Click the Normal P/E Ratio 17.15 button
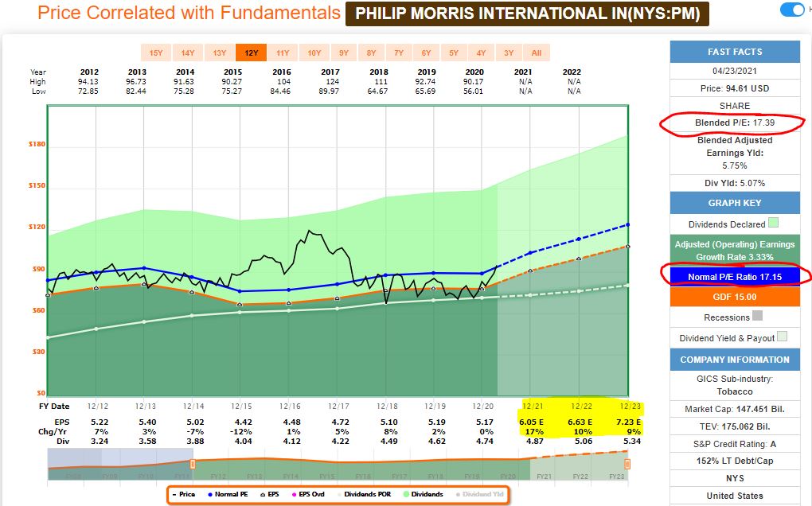Screen dimensions: 812x506 click(x=735, y=277)
